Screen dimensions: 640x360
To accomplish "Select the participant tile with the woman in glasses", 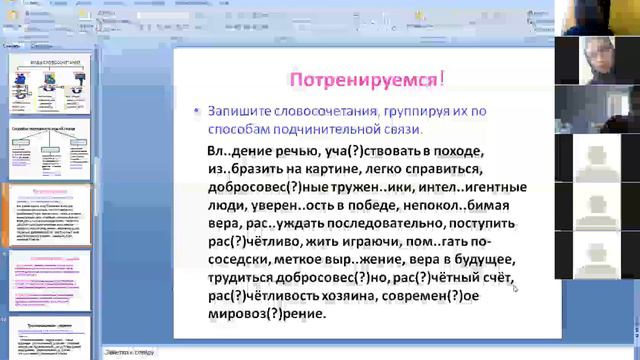I will 597,60.
